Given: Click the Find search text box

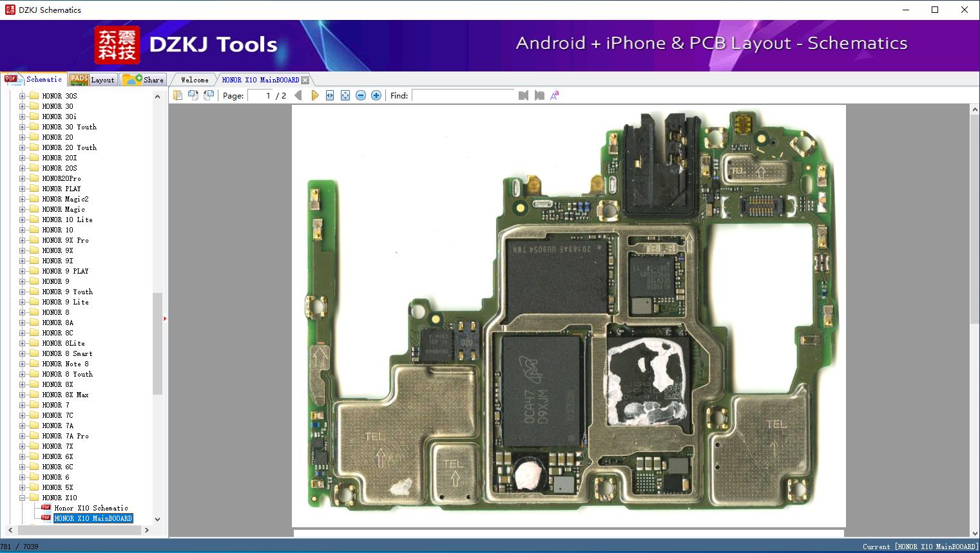Looking at the screenshot, I should (x=464, y=95).
